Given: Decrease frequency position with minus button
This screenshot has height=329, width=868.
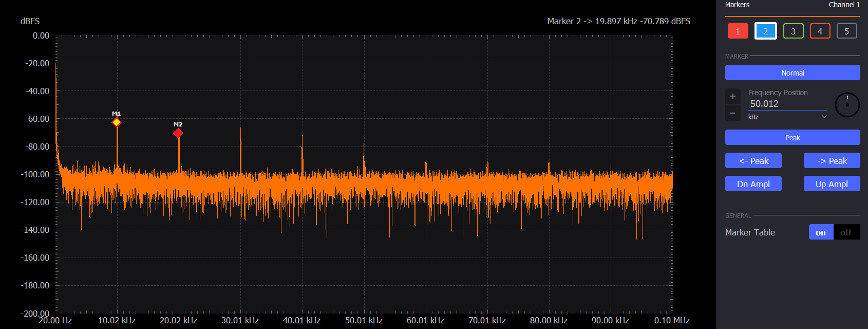Looking at the screenshot, I should pos(733,113).
